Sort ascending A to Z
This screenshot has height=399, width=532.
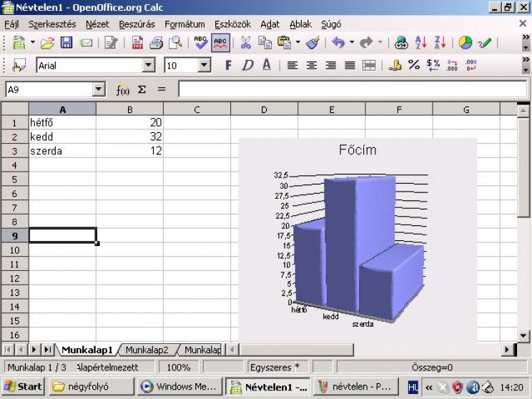[x=420, y=43]
